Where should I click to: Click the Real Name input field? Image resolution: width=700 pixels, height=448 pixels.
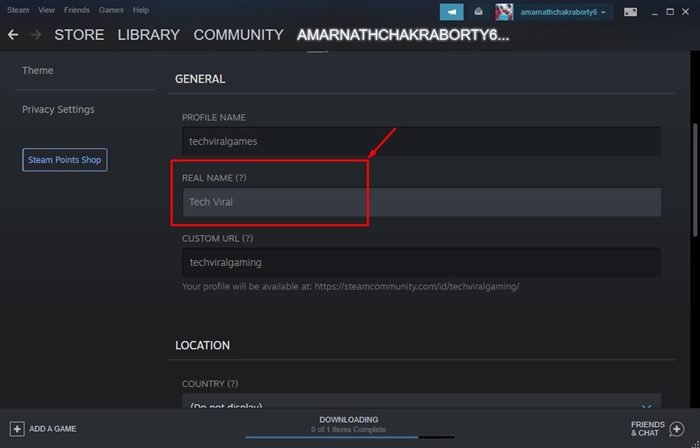point(420,202)
